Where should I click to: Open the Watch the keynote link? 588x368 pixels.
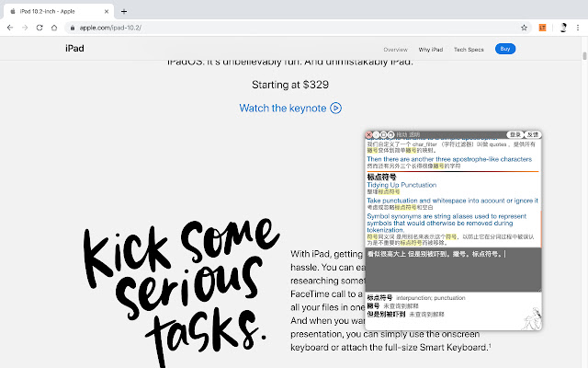pyautogui.click(x=290, y=109)
